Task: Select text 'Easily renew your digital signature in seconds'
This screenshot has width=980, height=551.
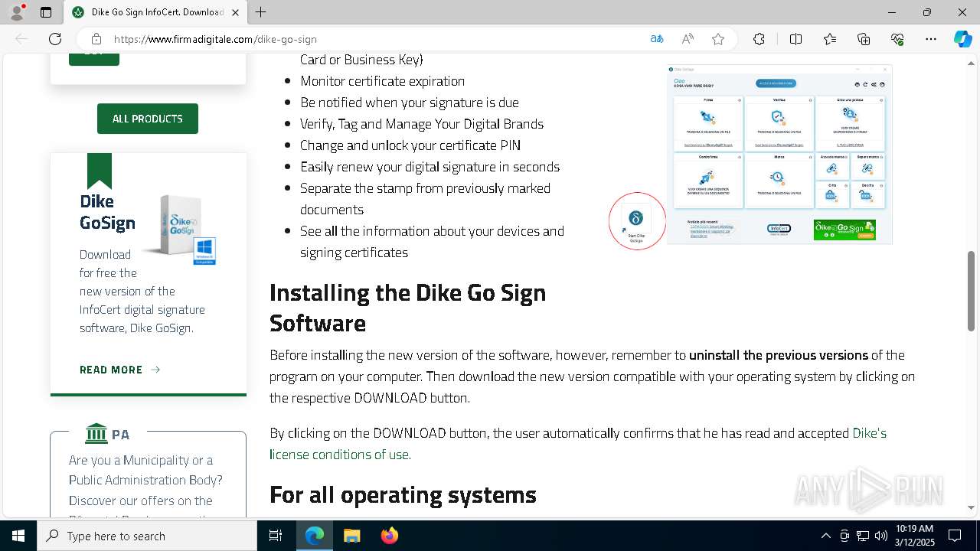Action: [x=430, y=167]
